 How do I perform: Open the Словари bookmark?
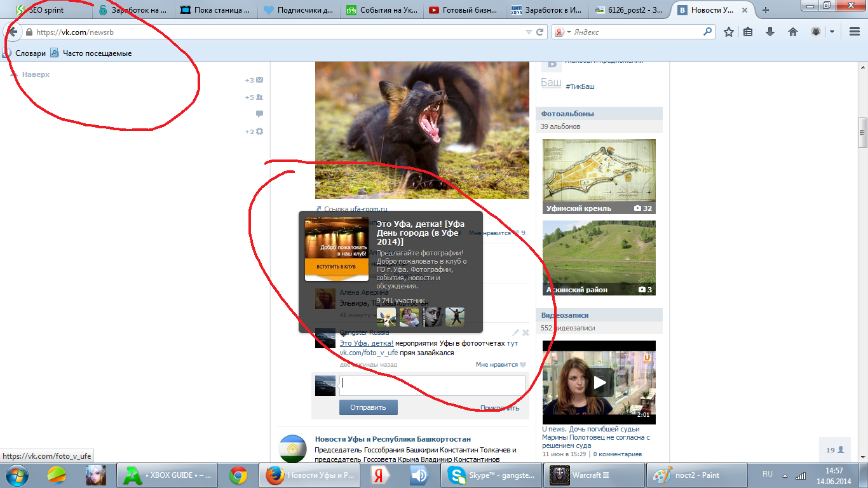[24, 53]
